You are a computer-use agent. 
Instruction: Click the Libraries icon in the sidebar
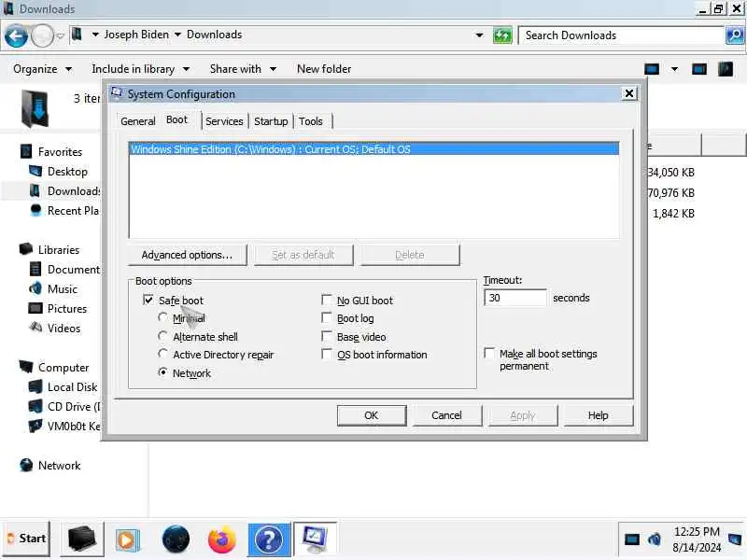26,249
